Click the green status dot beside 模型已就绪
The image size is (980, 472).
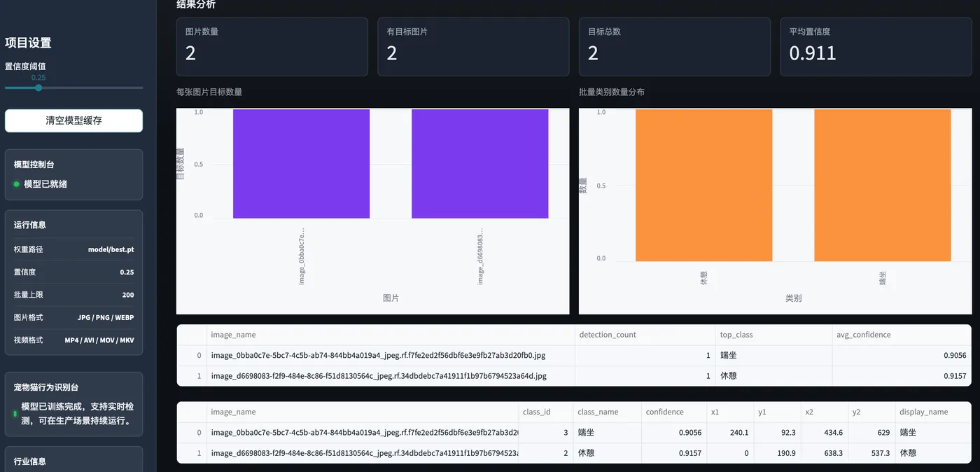pos(17,184)
